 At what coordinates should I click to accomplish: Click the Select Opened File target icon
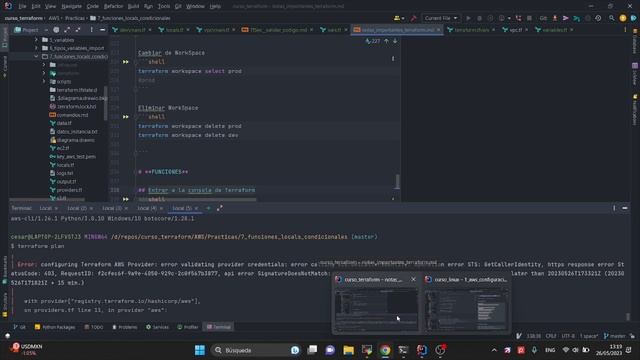pyautogui.click(x=56, y=30)
